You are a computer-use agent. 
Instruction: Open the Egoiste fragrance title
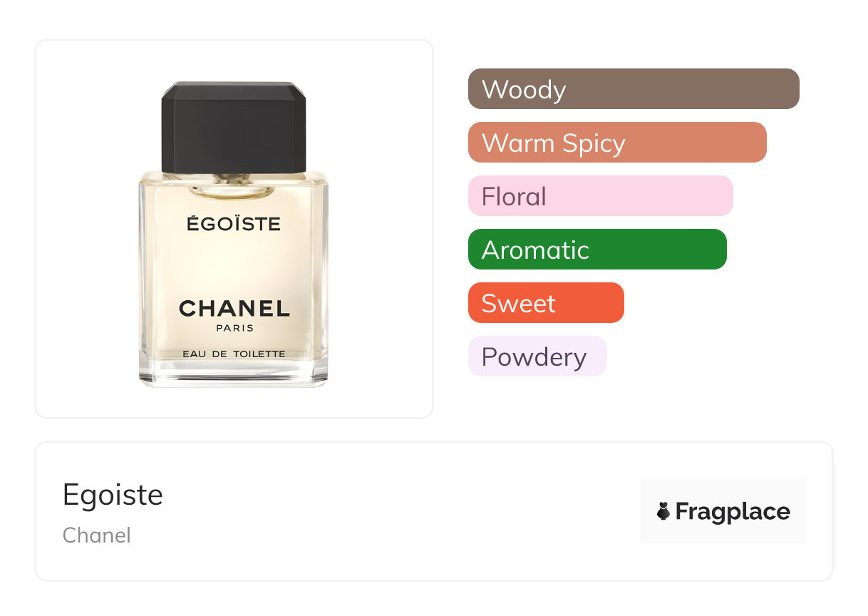113,495
